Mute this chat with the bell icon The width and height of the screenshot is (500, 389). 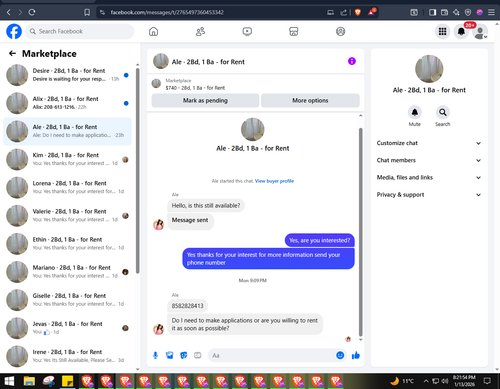(x=415, y=112)
